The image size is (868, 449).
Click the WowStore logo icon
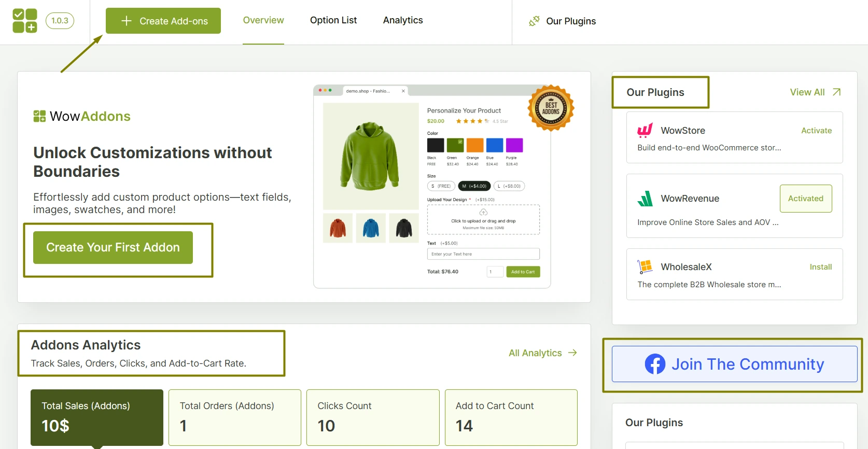click(x=645, y=130)
